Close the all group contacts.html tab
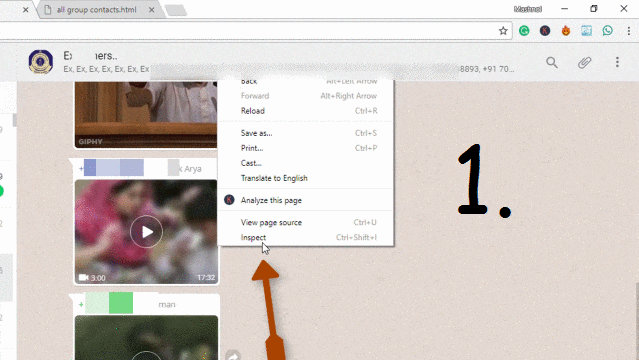 click(x=152, y=10)
